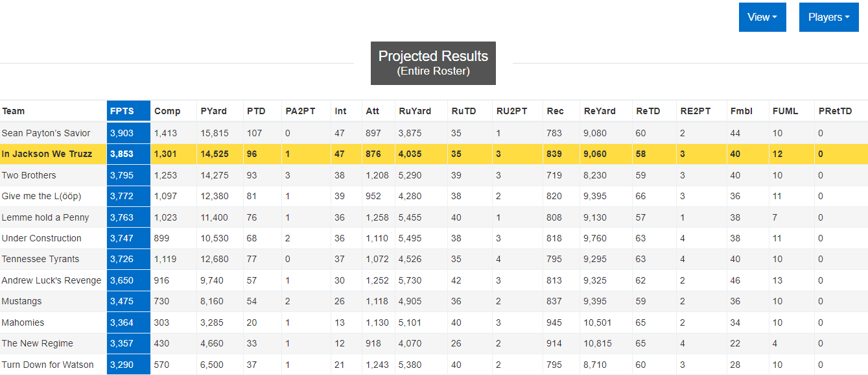The height and width of the screenshot is (375, 868).
Task: Click the Two Brothers team name
Action: (x=29, y=175)
